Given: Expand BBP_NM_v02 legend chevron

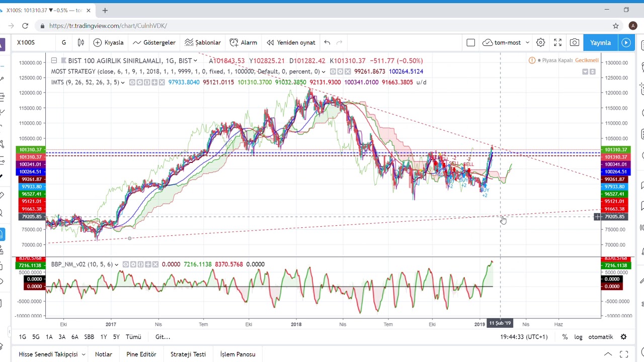Looking at the screenshot, I should point(116,264).
